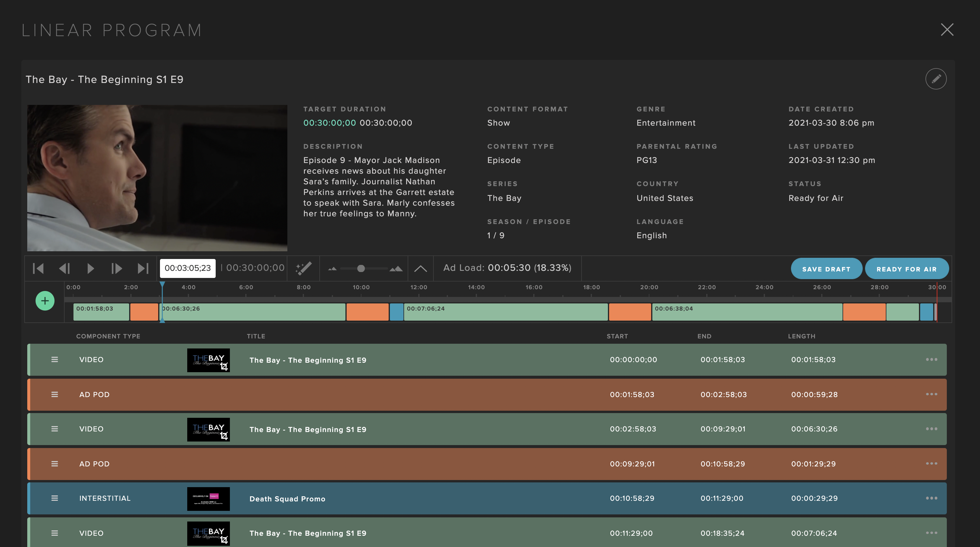Image resolution: width=980 pixels, height=547 pixels.
Task: Open options menu for the second AD POD
Action: point(932,464)
